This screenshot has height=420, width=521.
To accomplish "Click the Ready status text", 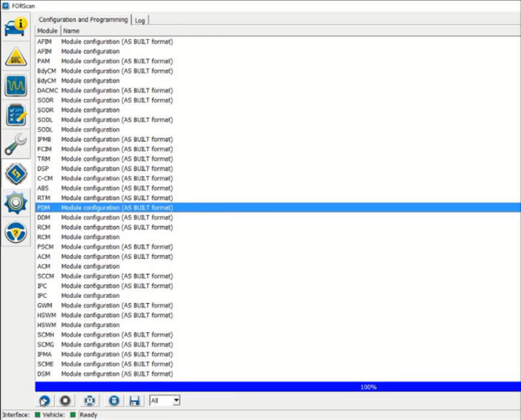I will [89, 415].
